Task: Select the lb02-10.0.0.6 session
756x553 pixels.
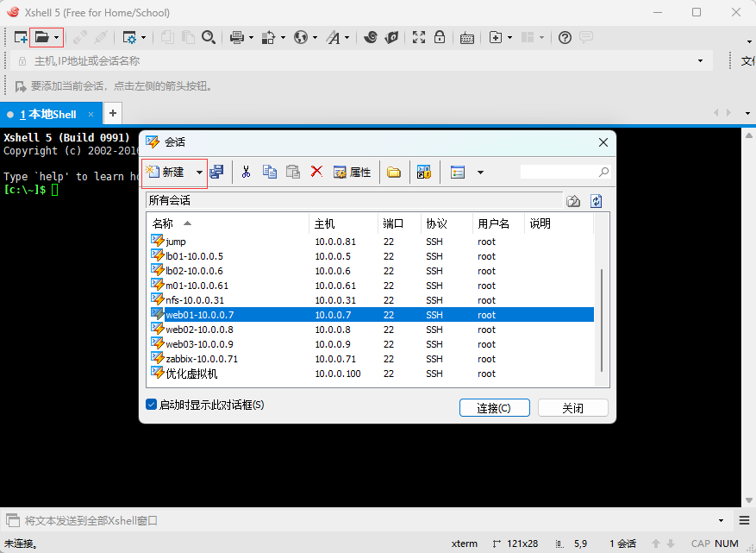Action: point(372,271)
